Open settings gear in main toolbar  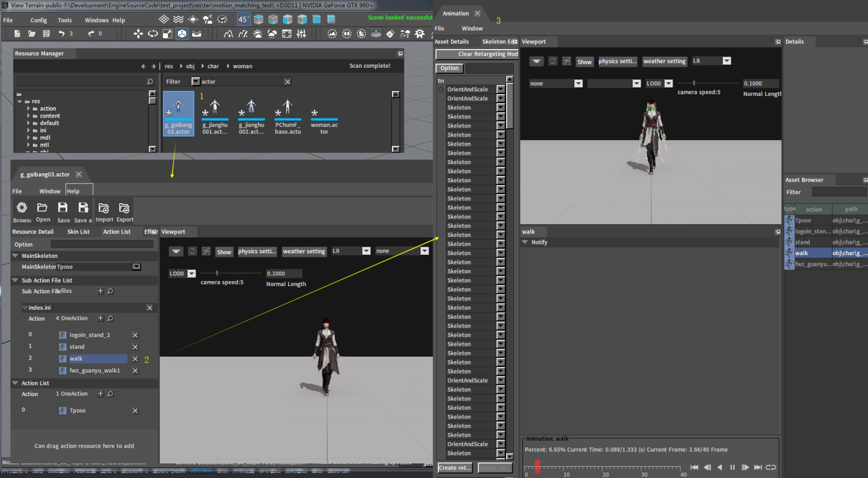pos(420,34)
